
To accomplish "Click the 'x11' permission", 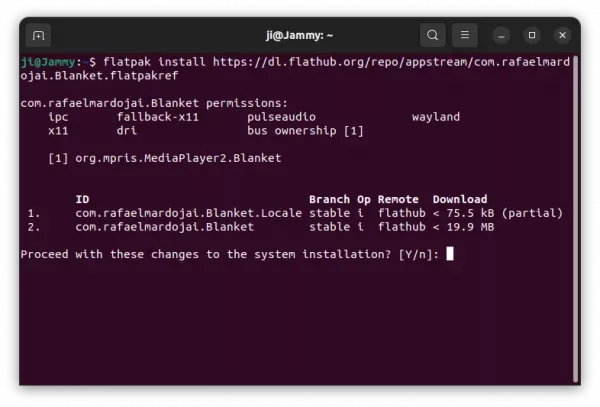I will point(58,131).
